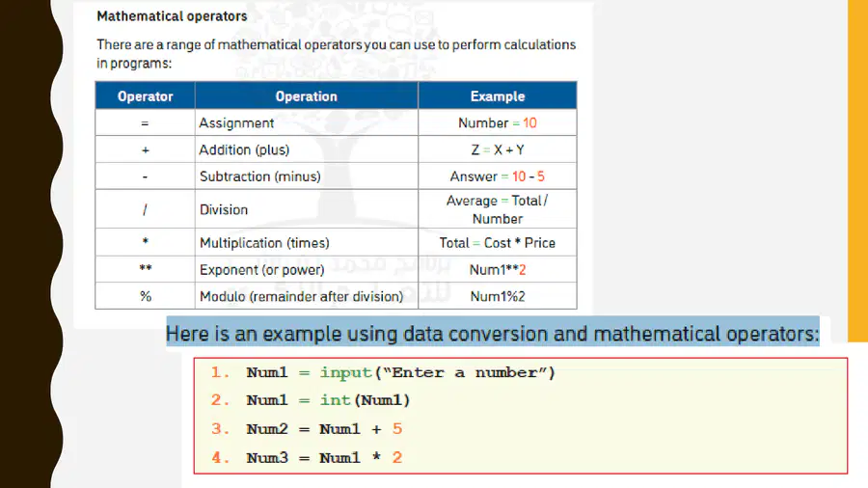Select the Operation column header
Image resolution: width=868 pixels, height=488 pixels.
[306, 95]
